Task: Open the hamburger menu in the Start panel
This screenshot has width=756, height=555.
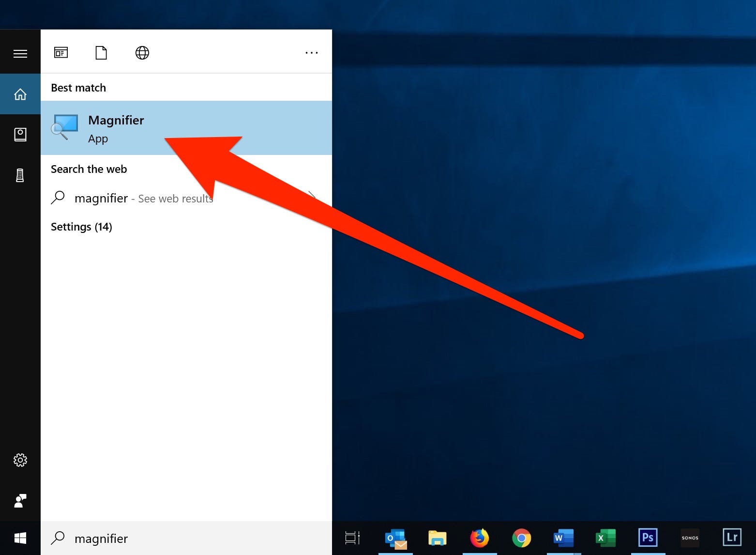Action: 20,53
